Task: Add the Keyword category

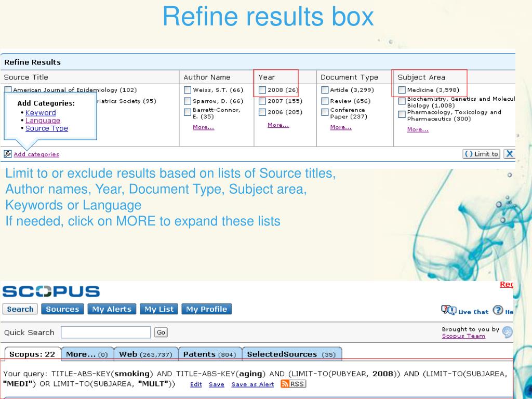Action: (x=41, y=113)
